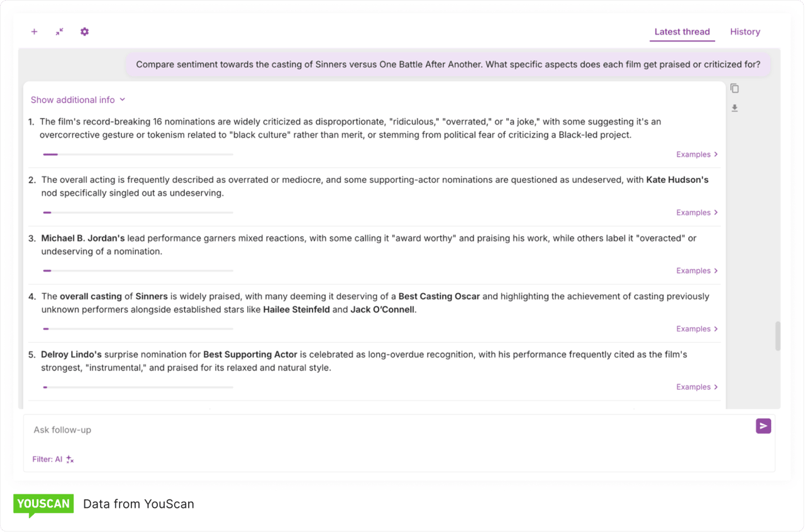
Task: Open Examples for the 16 nominations insight
Action: tap(697, 155)
